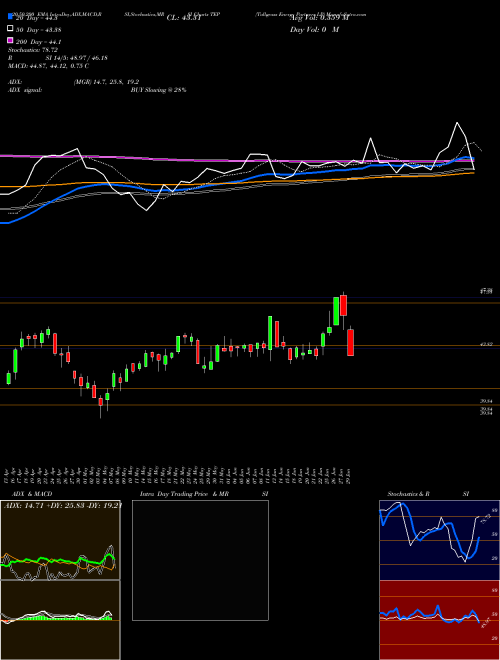Screen dimensions: 500x660
Task: Click the 43.32 price level label
Action: [x=487, y=344]
